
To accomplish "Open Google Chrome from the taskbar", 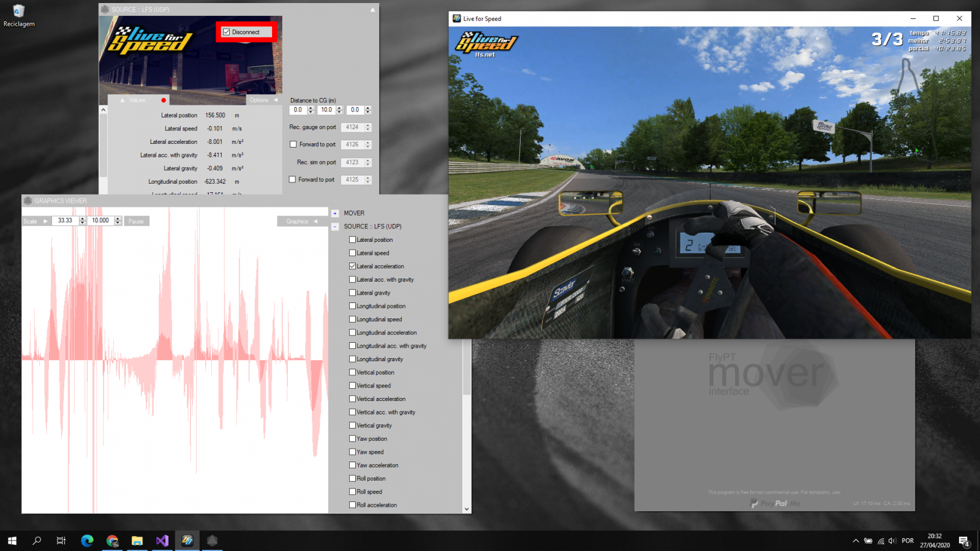I will [x=112, y=541].
